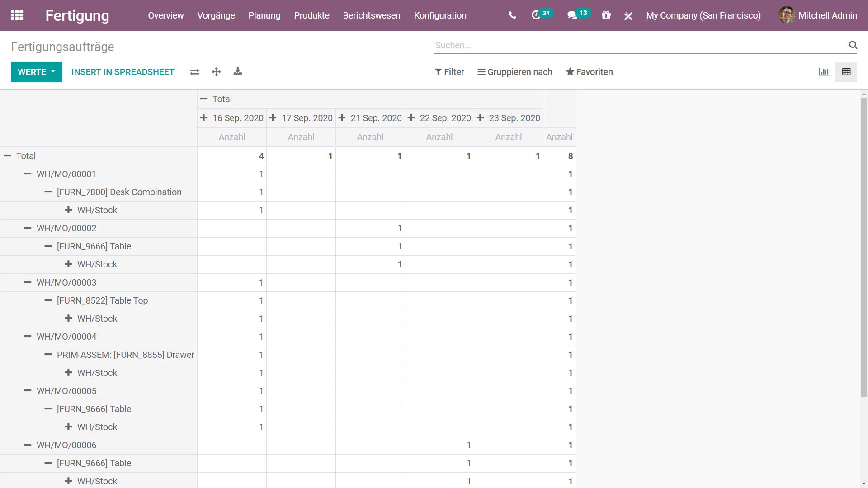Open the WERTE dropdown

pyautogui.click(x=36, y=72)
